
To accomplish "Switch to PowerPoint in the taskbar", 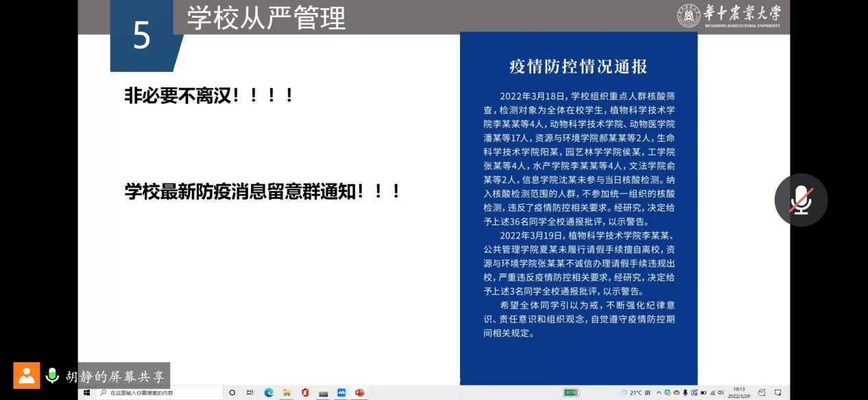I will 359,392.
